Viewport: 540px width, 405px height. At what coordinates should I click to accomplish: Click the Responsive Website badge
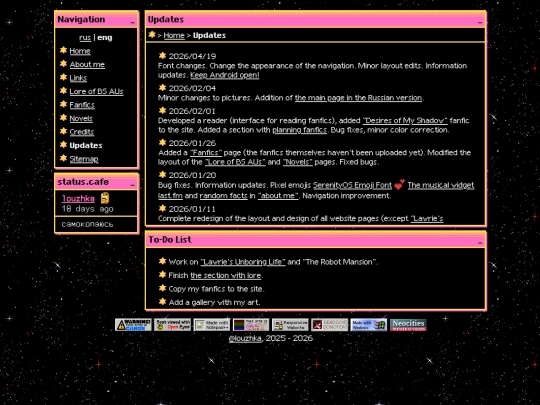(290, 324)
